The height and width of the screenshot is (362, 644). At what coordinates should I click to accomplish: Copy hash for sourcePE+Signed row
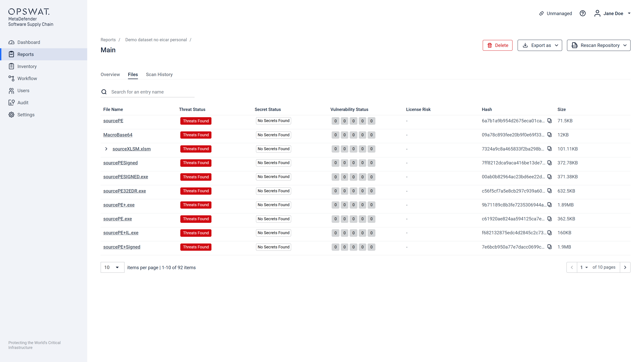549,247
